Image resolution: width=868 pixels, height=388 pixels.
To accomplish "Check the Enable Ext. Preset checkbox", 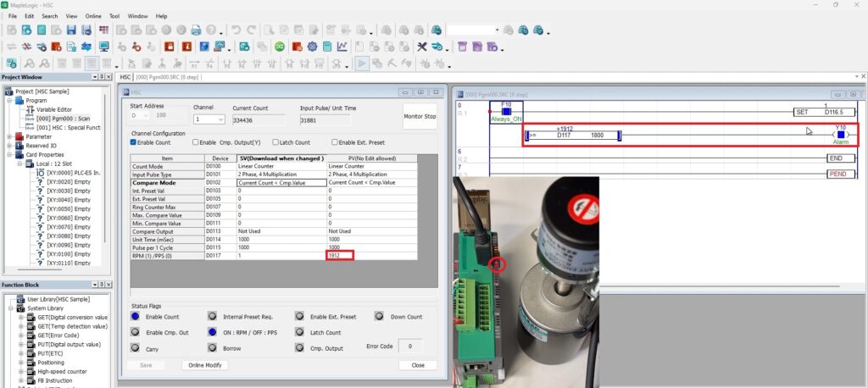I will (336, 142).
